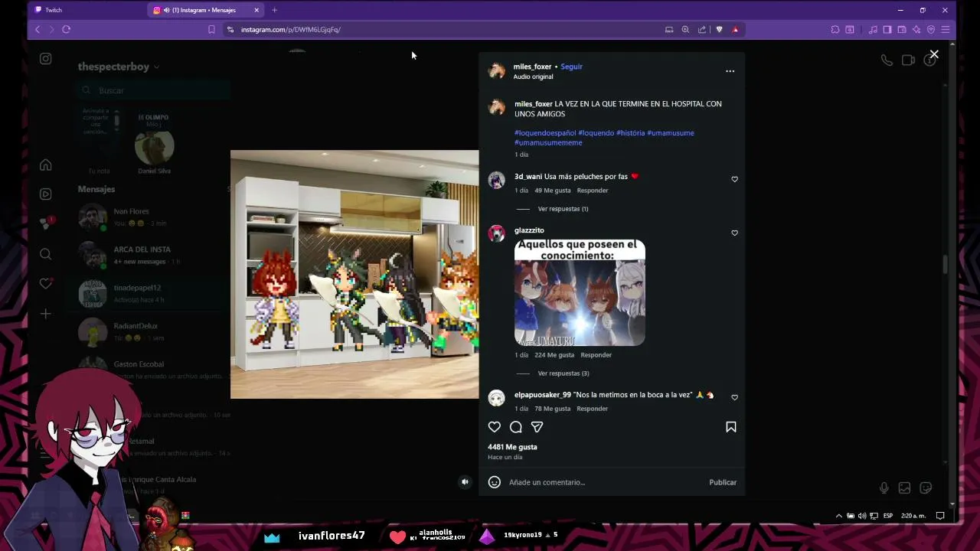Open Brave Shields lion icon
The height and width of the screenshot is (551, 980).
pos(719,29)
